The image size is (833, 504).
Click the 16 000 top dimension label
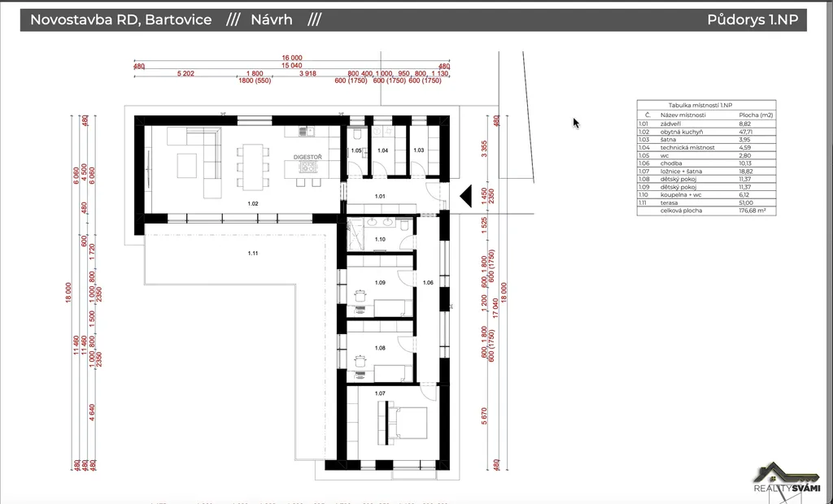tap(291, 58)
